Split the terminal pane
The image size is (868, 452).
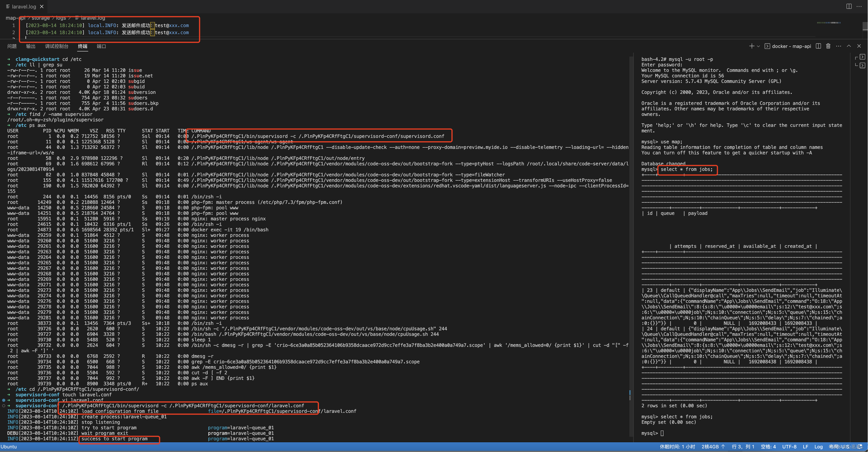[x=818, y=46]
